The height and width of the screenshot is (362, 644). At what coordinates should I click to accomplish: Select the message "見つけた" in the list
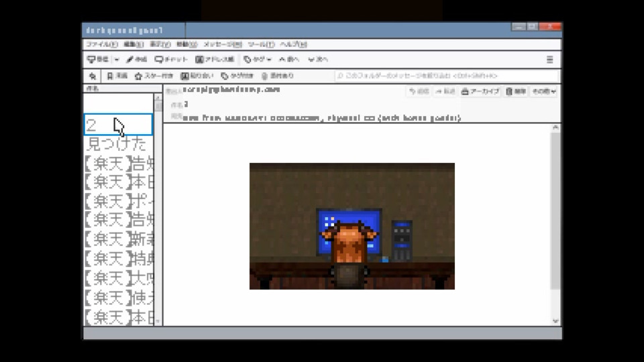click(x=118, y=144)
